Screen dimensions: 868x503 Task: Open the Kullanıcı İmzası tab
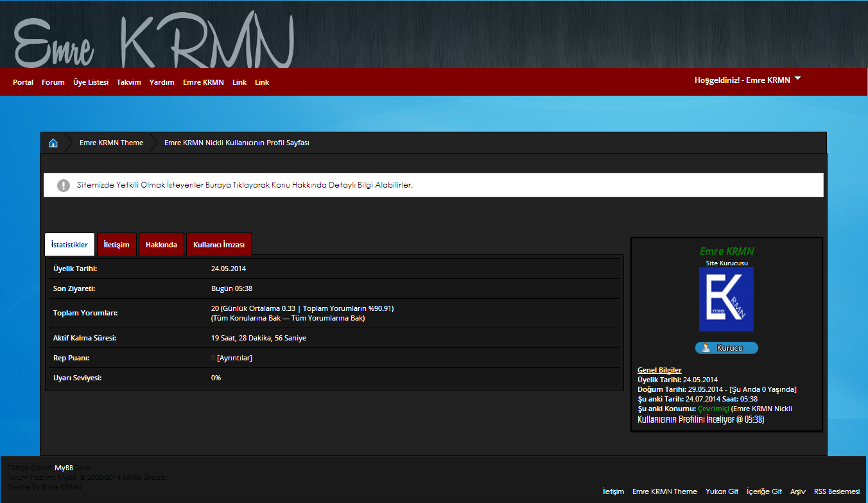tap(219, 245)
